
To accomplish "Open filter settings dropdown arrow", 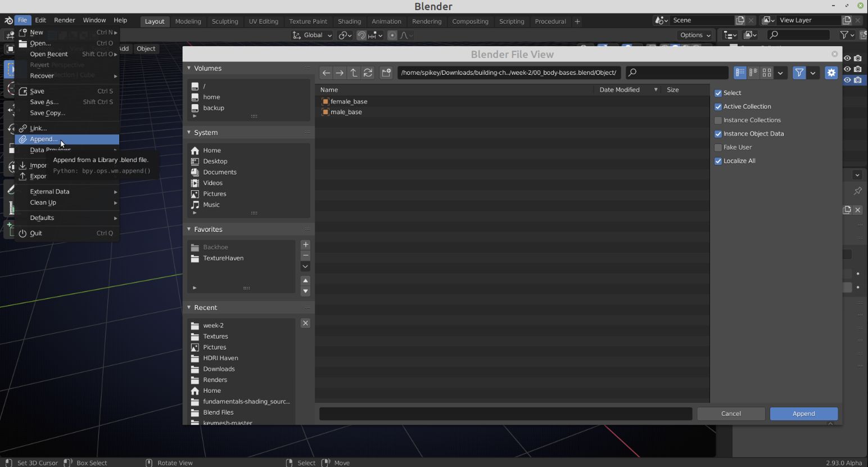I will (813, 73).
